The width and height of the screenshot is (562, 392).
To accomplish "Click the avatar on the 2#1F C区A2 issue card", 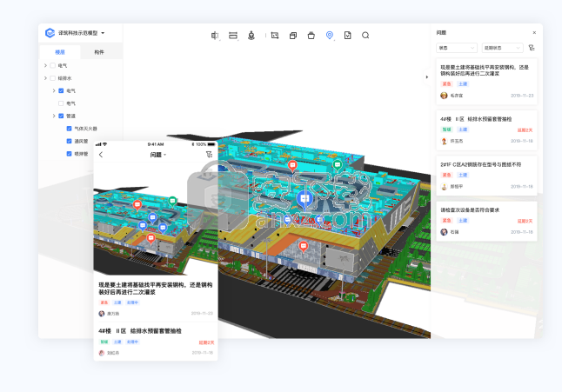I will pos(444,187).
